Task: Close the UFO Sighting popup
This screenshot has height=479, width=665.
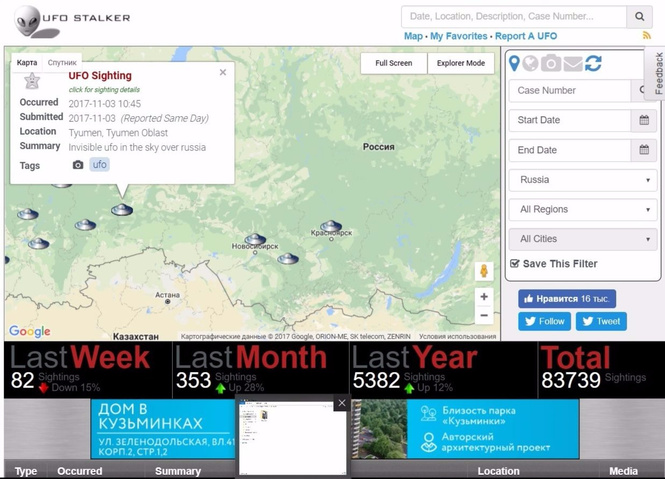Action: [223, 73]
